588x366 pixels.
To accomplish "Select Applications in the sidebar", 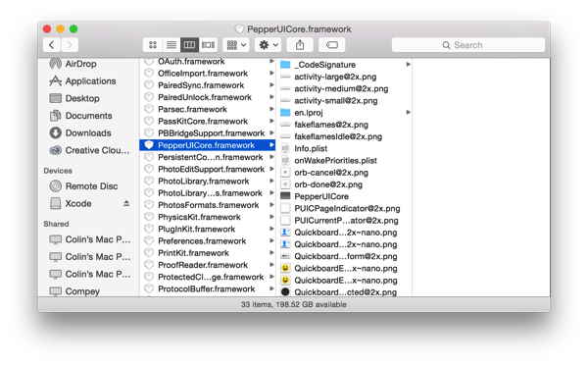I will coord(89,81).
